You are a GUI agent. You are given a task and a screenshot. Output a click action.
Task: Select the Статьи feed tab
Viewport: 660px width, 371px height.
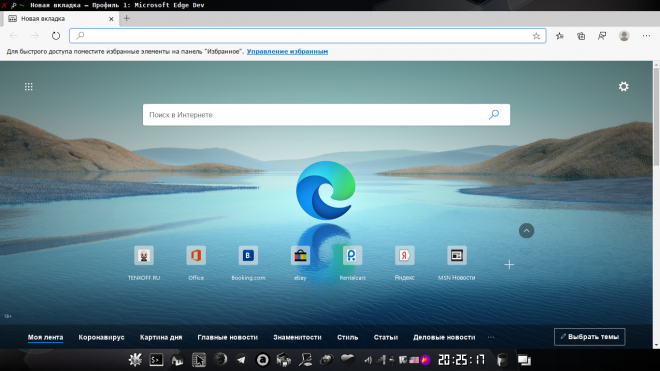tap(386, 337)
